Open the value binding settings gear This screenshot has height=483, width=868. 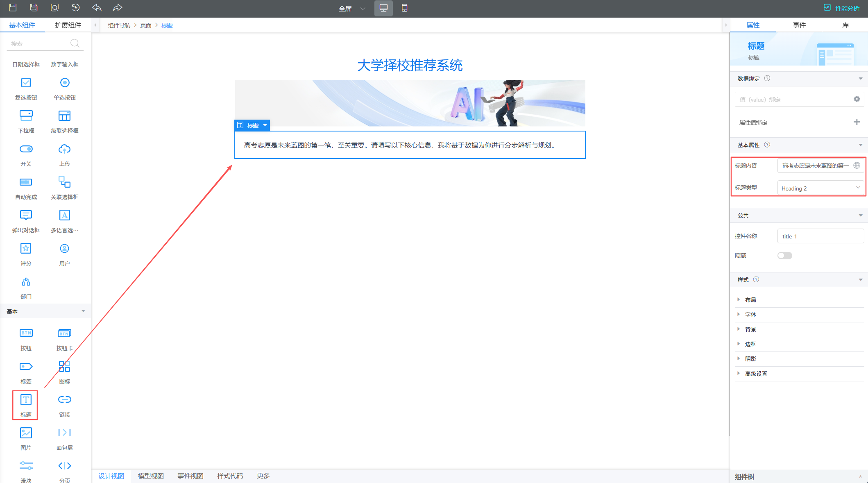(857, 99)
